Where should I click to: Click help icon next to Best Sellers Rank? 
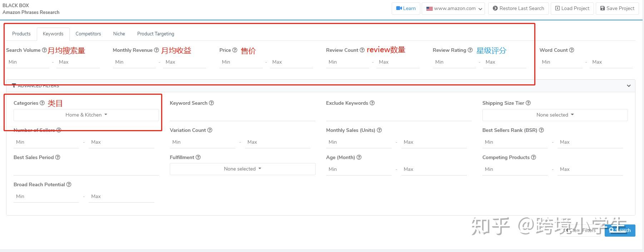tap(541, 130)
